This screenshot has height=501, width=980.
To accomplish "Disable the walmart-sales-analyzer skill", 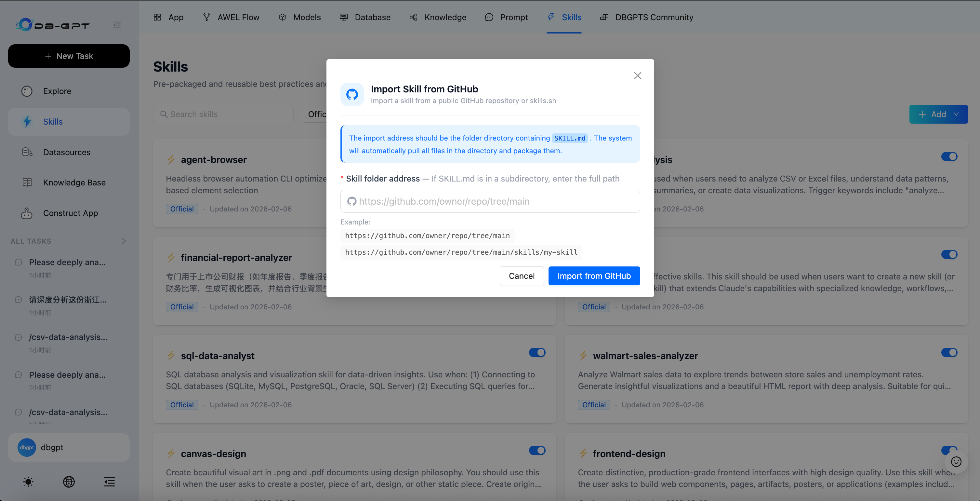I will click(949, 352).
